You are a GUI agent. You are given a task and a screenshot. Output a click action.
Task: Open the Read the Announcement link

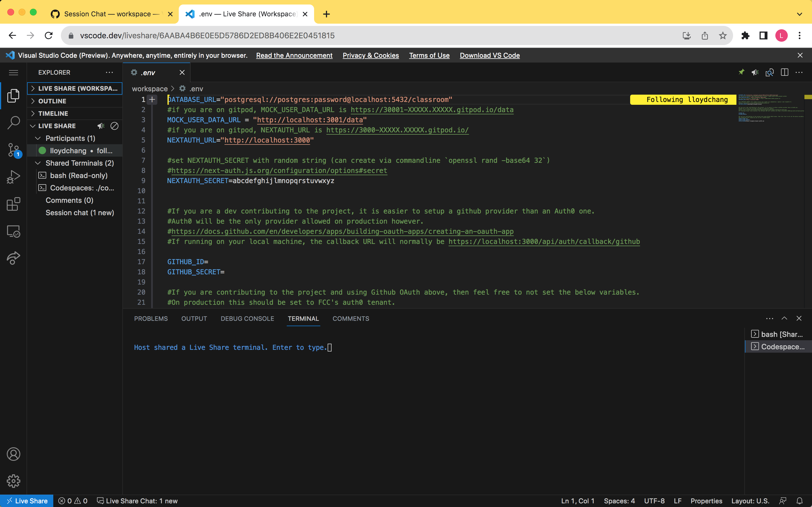(294, 55)
